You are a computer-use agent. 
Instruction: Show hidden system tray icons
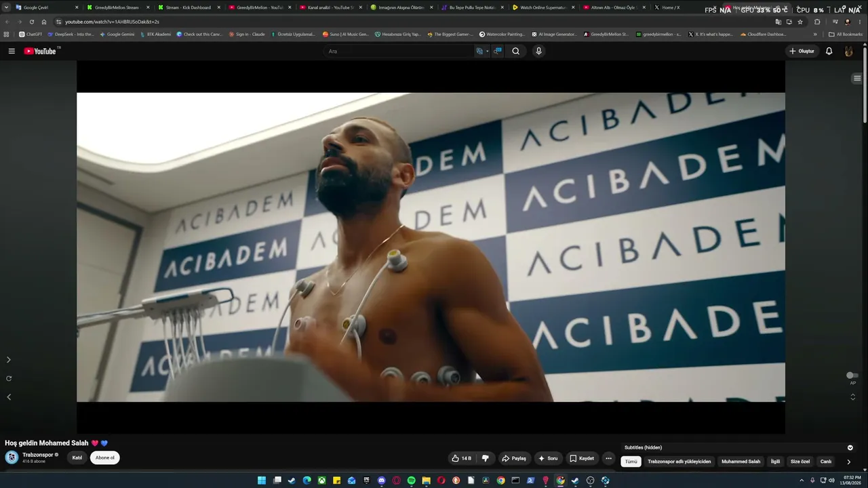(802, 481)
